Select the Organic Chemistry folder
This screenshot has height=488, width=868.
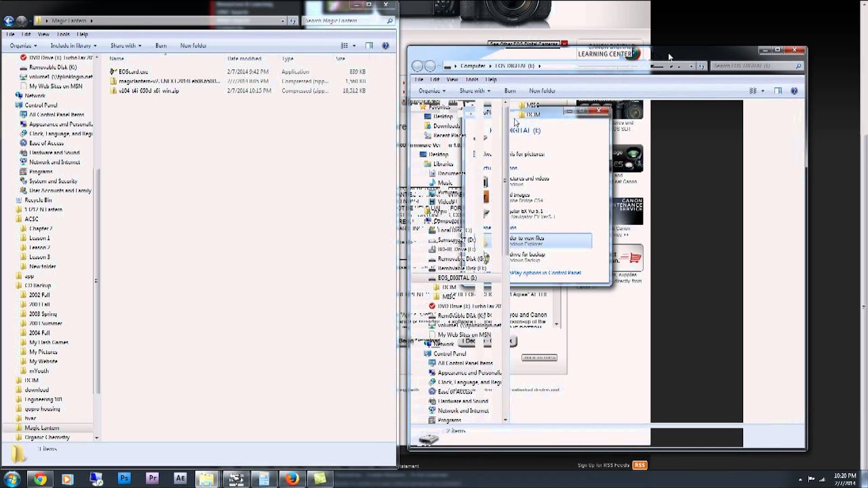[47, 437]
